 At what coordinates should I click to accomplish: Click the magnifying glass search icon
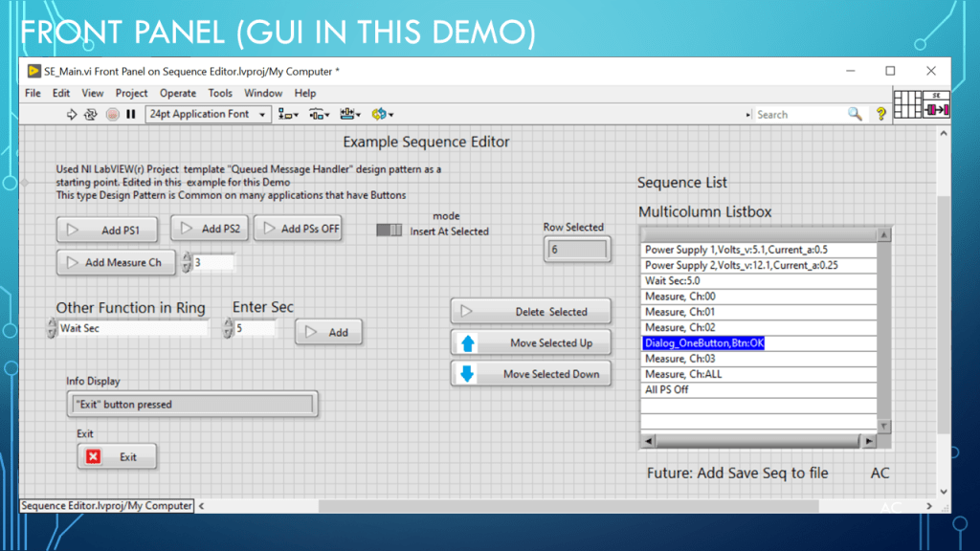click(855, 114)
